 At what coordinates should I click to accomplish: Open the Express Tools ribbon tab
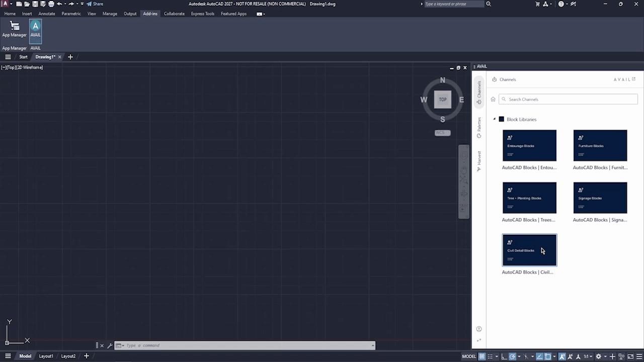coord(202,14)
